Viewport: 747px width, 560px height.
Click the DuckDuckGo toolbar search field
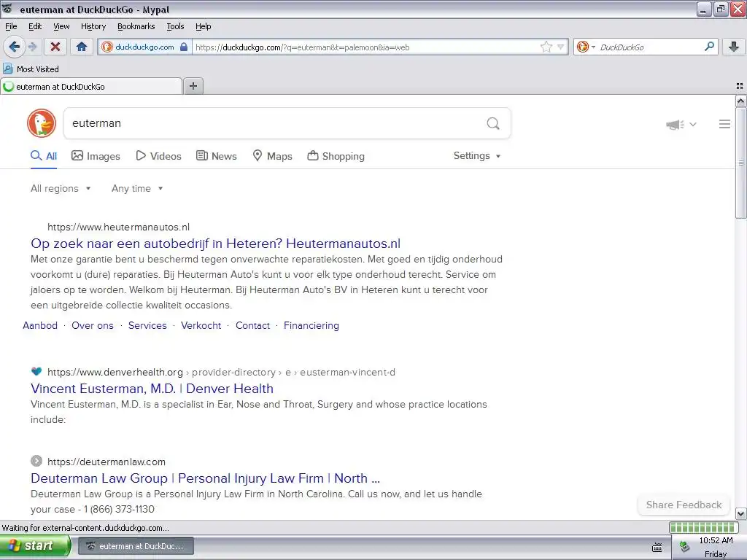pos(649,47)
